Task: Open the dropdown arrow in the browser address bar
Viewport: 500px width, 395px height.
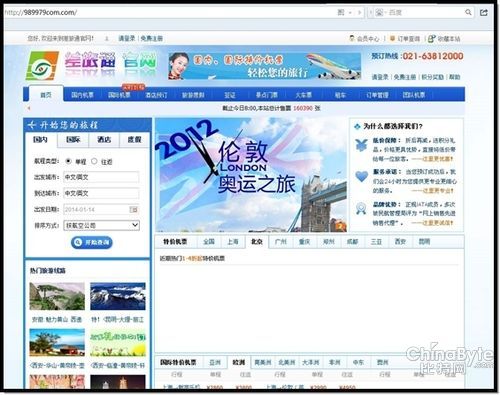Action: click(350, 13)
